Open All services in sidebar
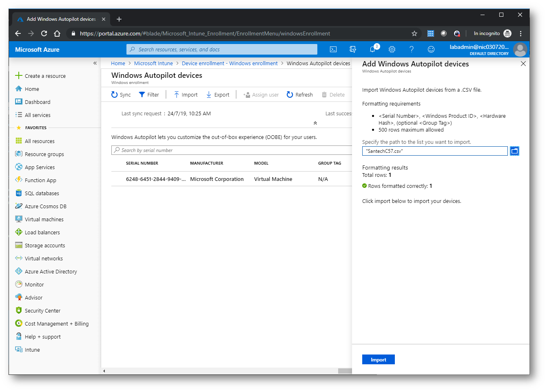This screenshot has height=392, width=547. [33, 115]
